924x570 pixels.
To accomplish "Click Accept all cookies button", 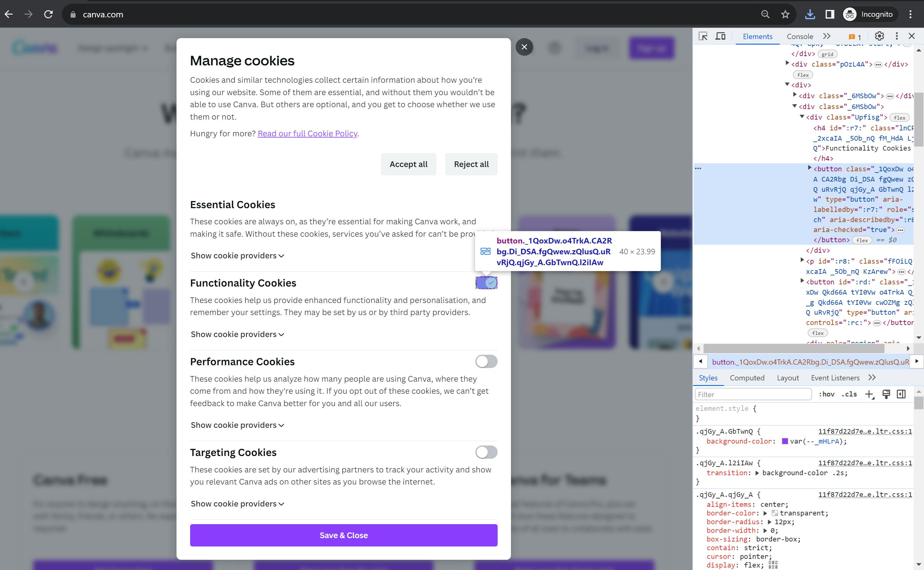I will click(x=408, y=164).
